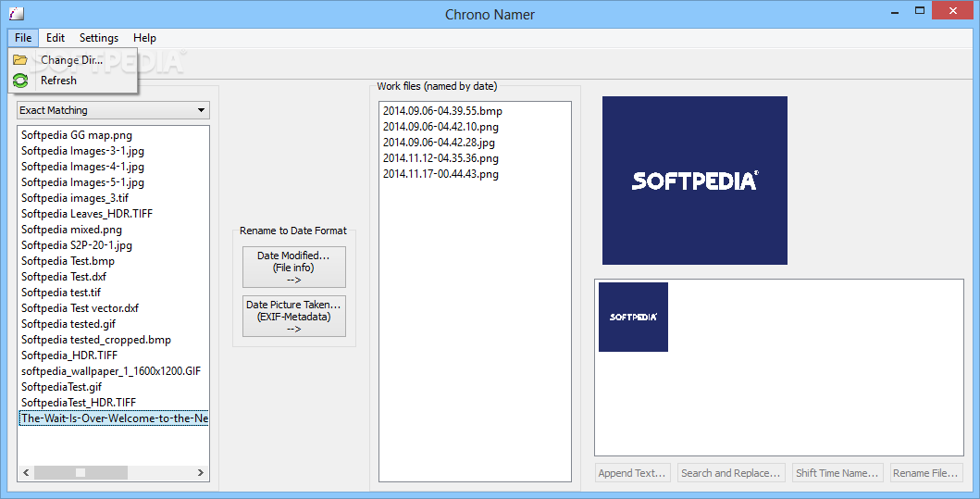Click the Chrono Namer title bar icon
The width and height of the screenshot is (980, 499).
[16, 14]
